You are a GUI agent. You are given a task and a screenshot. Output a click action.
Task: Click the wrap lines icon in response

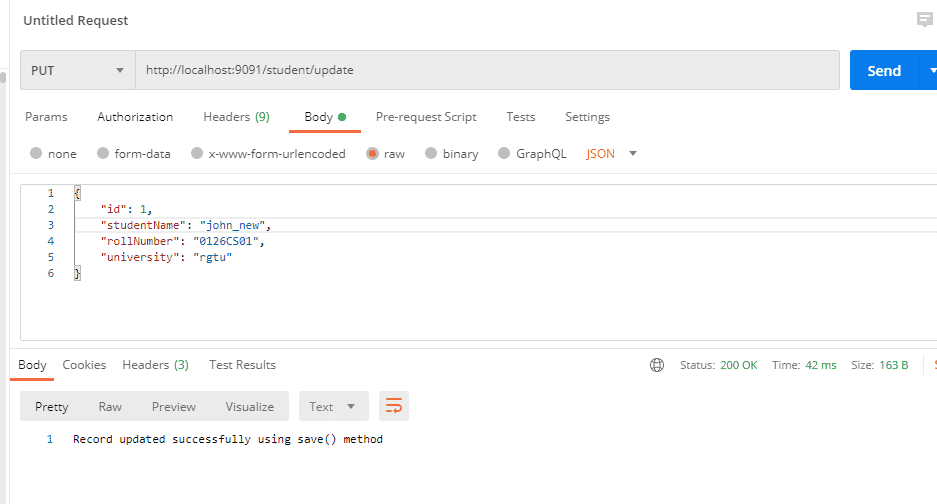(x=394, y=406)
